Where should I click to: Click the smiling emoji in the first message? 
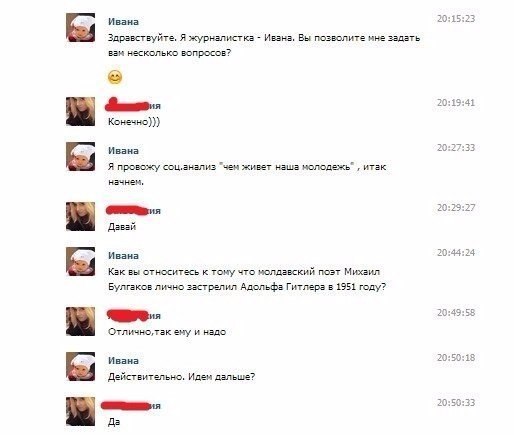(x=115, y=77)
